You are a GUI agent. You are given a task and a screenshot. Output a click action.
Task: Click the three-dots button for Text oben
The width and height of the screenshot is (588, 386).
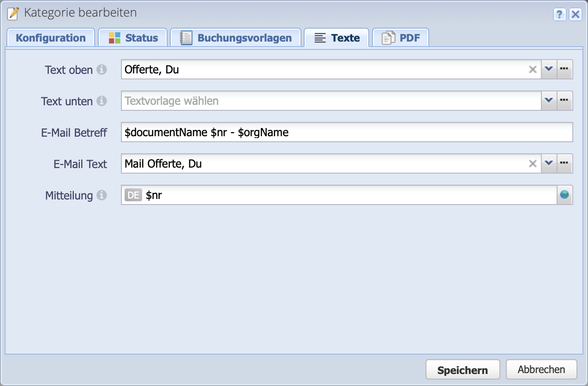click(564, 70)
